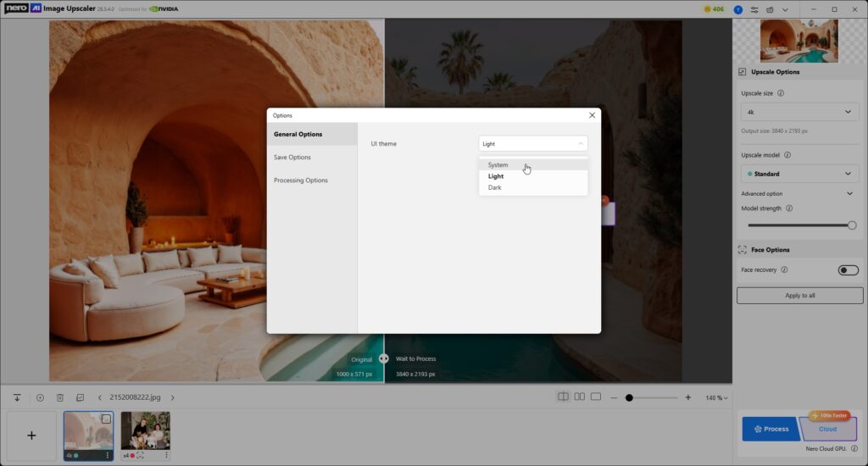Click the settings sliders icon in title bar
This screenshot has height=466, width=868.
pos(754,9)
